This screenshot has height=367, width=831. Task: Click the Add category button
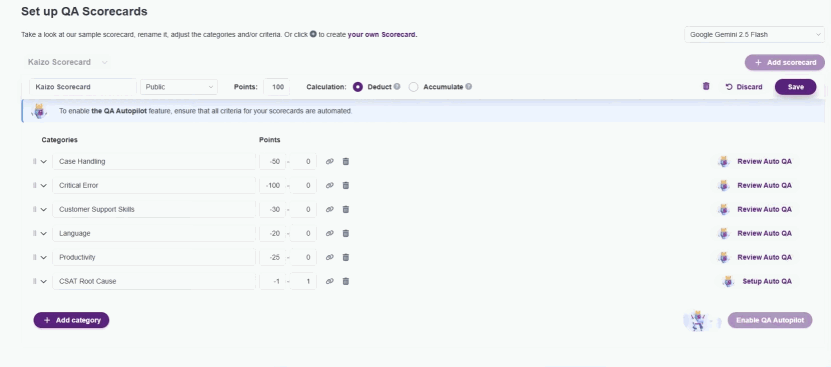(72, 320)
